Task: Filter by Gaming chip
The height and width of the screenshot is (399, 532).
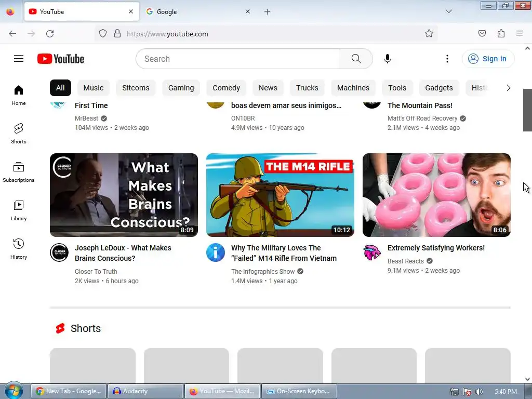Action: coord(181,88)
